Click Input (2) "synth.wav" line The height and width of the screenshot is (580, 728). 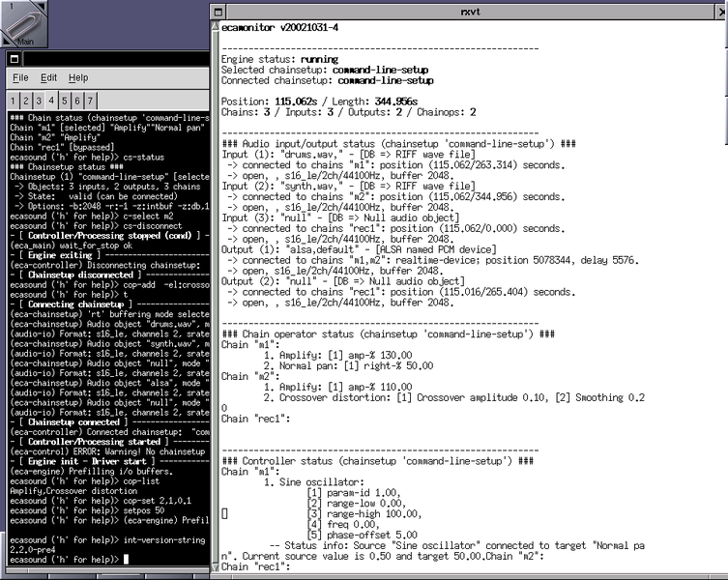[x=348, y=186]
